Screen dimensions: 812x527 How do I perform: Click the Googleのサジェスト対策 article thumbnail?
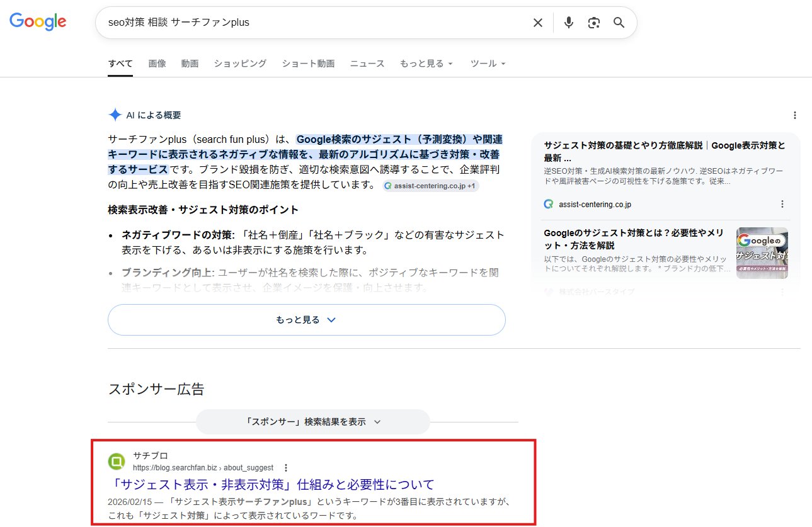pos(762,252)
